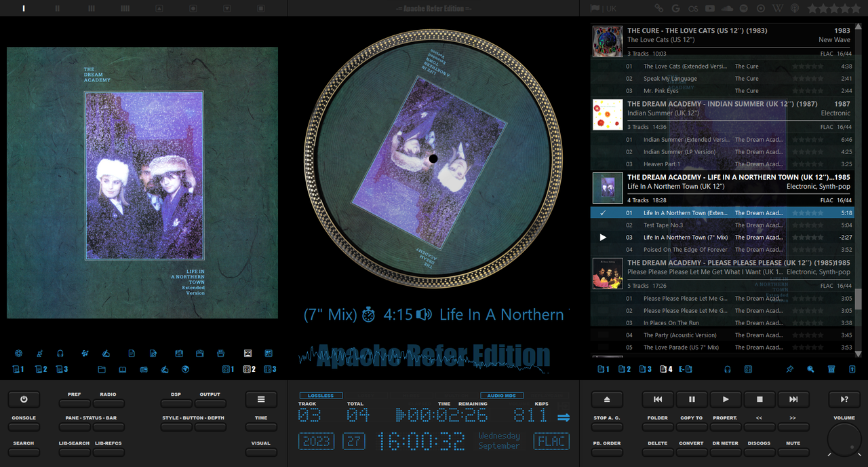The image size is (868, 467).
Task: Click The Love Cats album cover thumbnail
Action: (608, 41)
